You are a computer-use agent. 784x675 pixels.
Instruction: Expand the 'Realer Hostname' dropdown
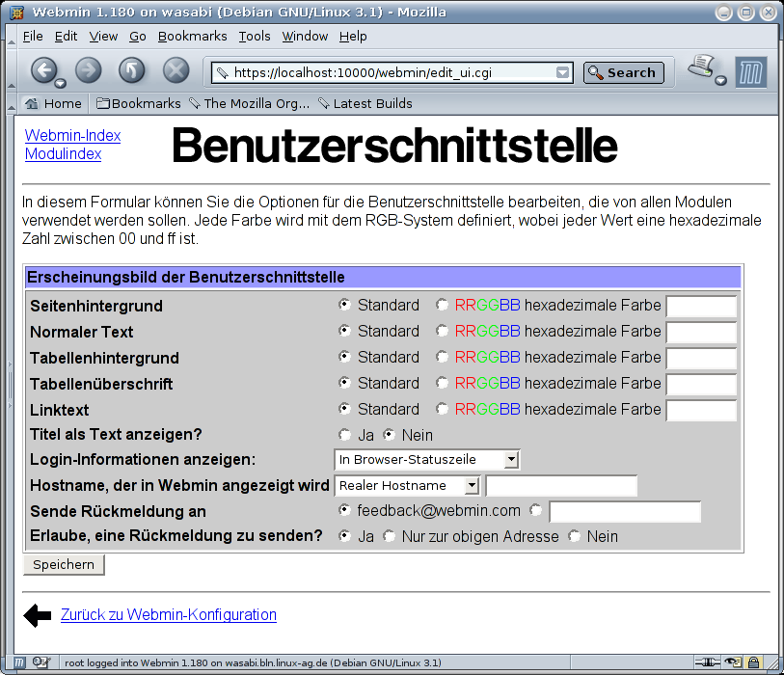click(x=407, y=486)
